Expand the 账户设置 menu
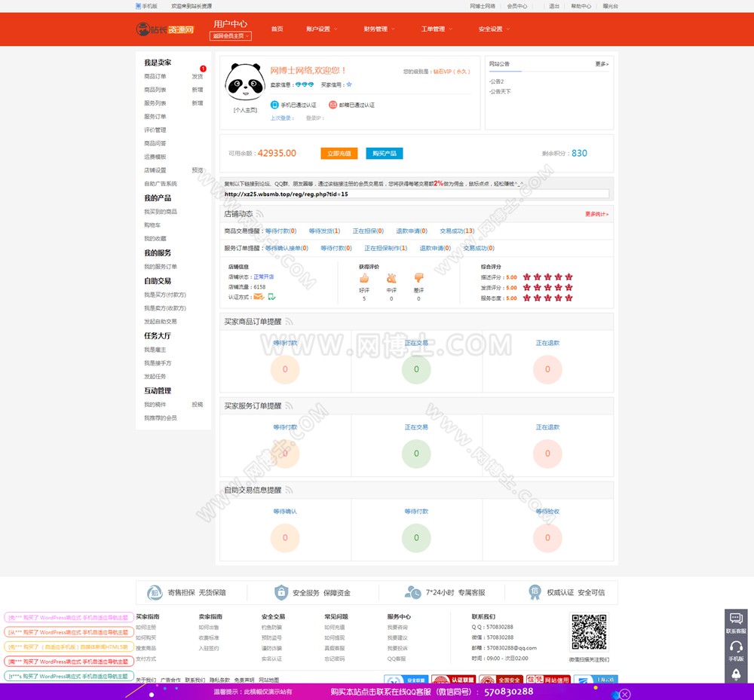This screenshot has width=754, height=700. coord(322,29)
